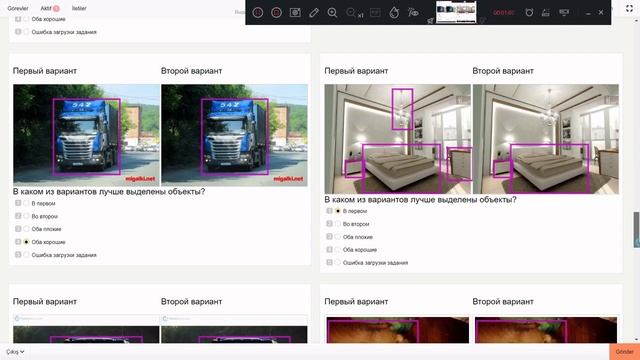Stop the screen recording
The width and height of the screenshot is (640, 360).
click(x=276, y=13)
